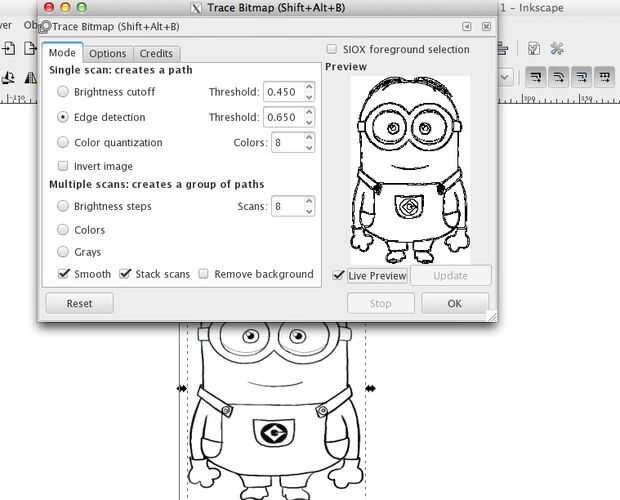Image resolution: width=620 pixels, height=500 pixels.
Task: Open Align and Distribute icon in Inkscape toolbar
Action: click(503, 49)
